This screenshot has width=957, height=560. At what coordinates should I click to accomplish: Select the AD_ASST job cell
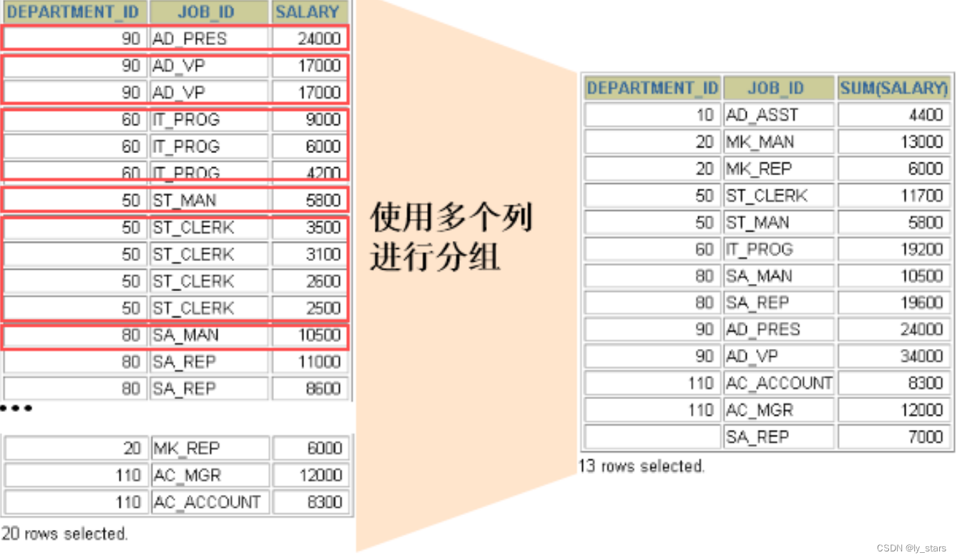pos(778,115)
